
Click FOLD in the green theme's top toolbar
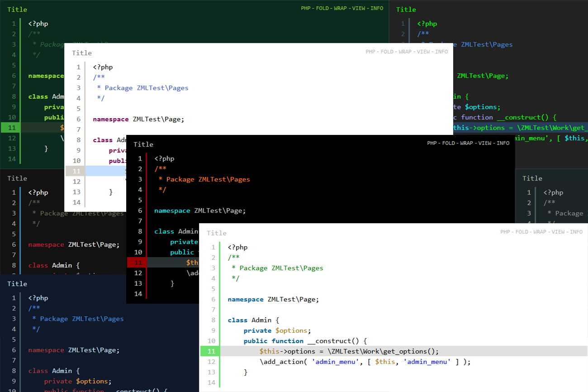click(x=322, y=8)
